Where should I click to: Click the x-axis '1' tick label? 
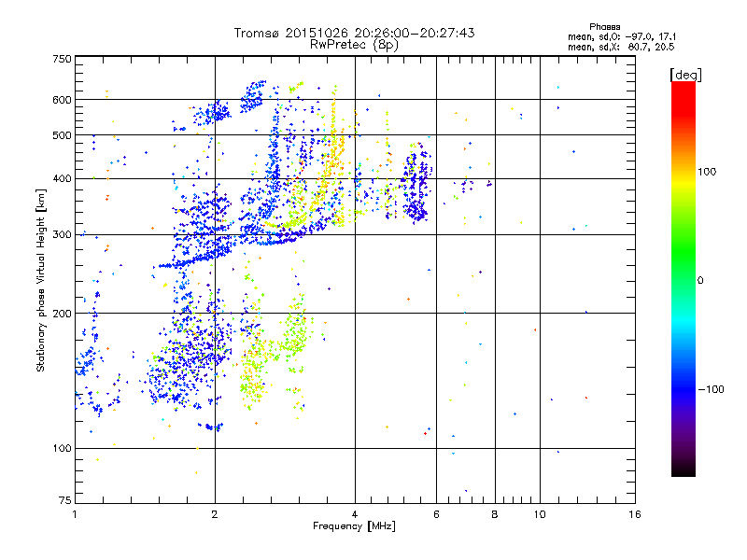coord(75,514)
